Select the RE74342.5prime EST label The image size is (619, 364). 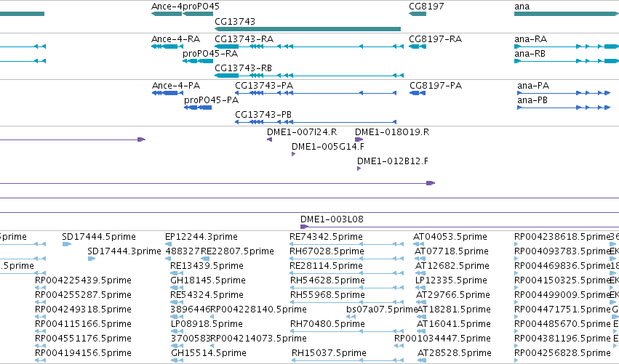[x=326, y=237]
